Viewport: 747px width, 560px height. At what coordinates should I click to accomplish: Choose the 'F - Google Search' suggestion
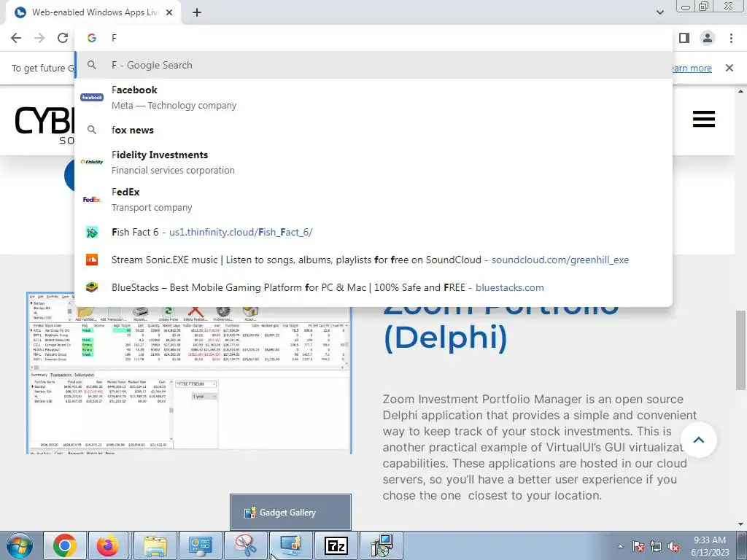pos(373,65)
